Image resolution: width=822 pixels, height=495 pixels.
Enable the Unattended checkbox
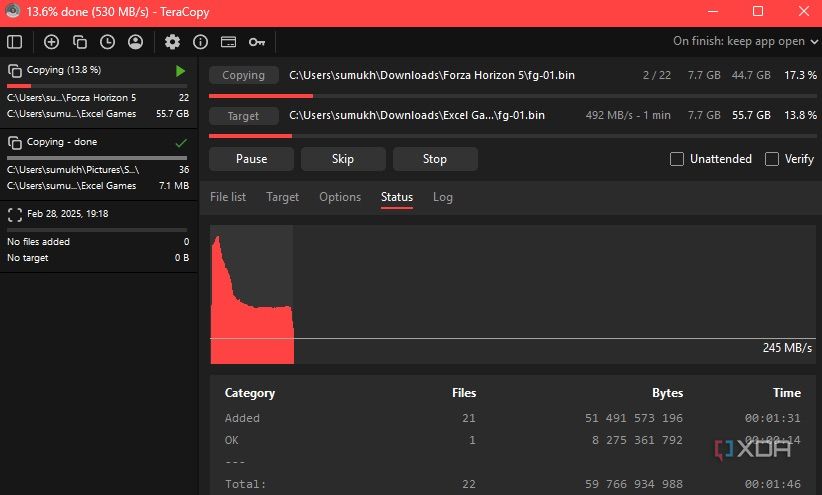(677, 159)
